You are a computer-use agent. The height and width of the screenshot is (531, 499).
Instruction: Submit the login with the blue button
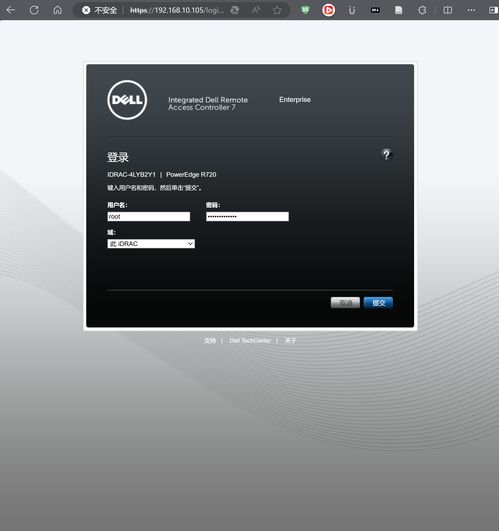pos(378,303)
